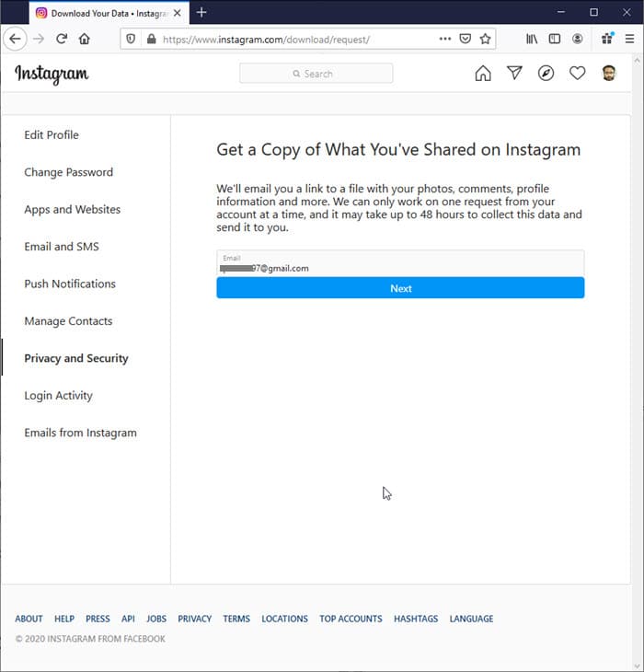Click the TERMS footer link
Image resolution: width=644 pixels, height=672 pixels.
click(236, 619)
